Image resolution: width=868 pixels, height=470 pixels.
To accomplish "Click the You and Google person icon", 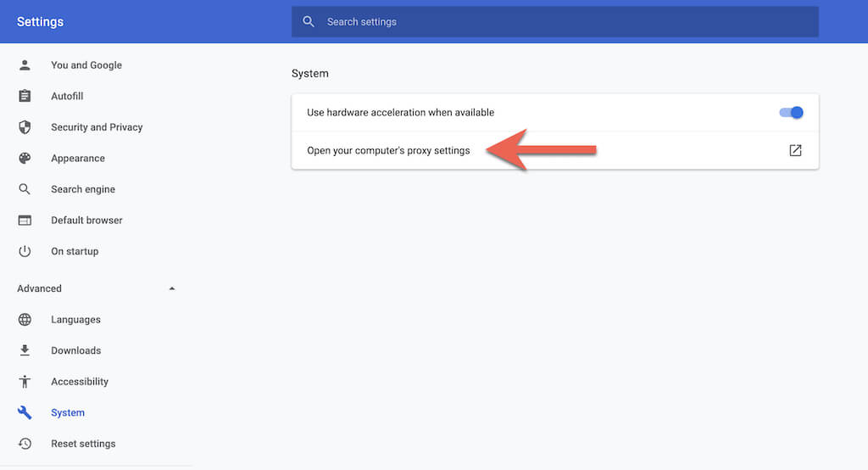I will pos(25,65).
